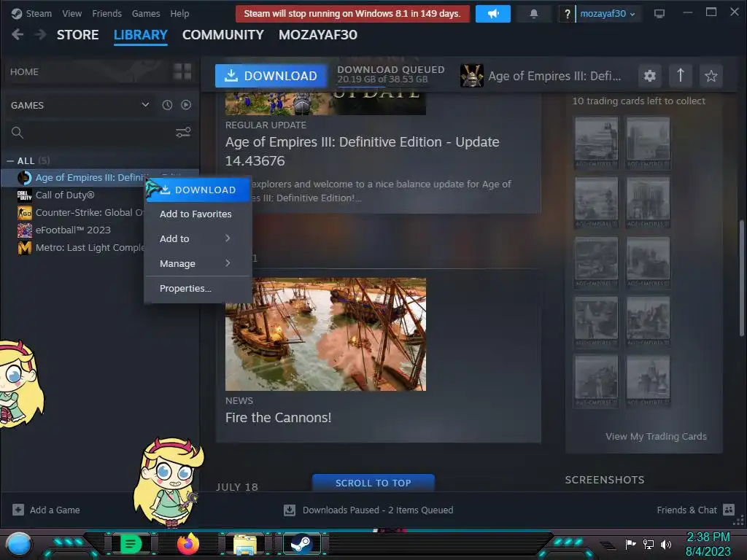Image resolution: width=747 pixels, height=560 pixels.
Task: Click the vertical scrollbar on the right
Action: pos(741,278)
